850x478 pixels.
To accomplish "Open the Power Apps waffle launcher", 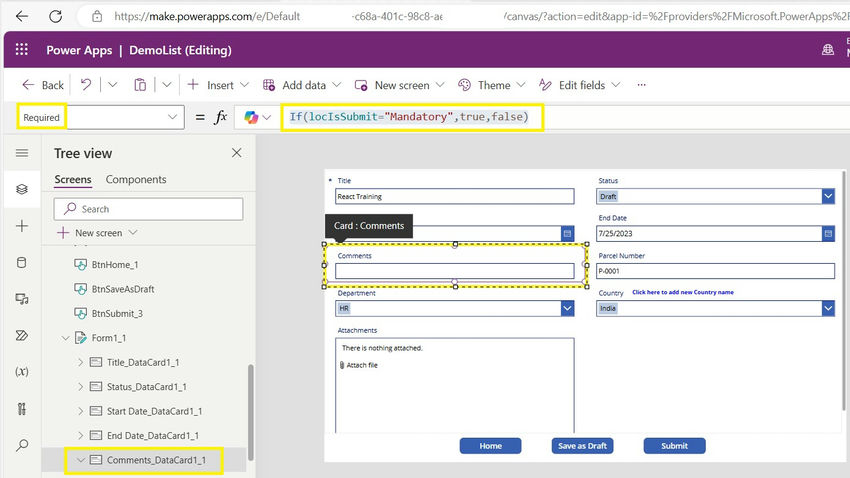I will click(x=22, y=50).
